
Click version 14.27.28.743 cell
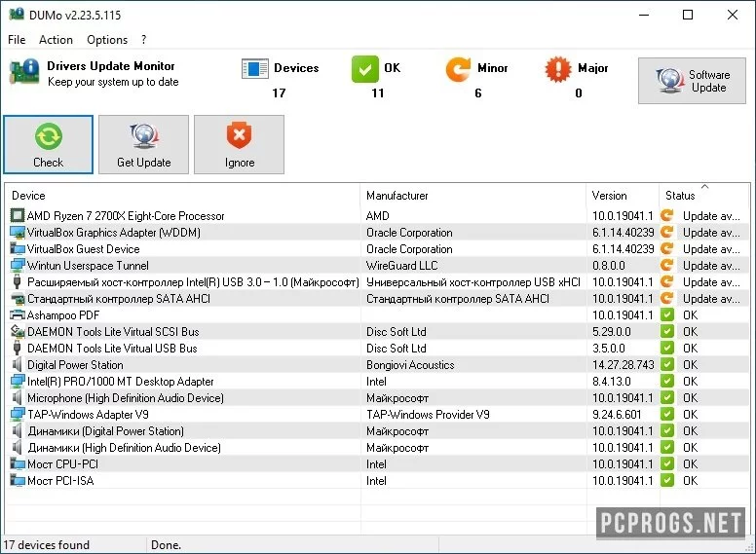tap(623, 365)
